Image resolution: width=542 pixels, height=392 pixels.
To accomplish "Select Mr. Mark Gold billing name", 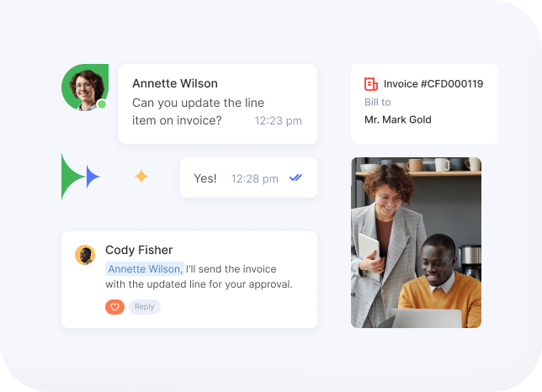I will point(397,120).
